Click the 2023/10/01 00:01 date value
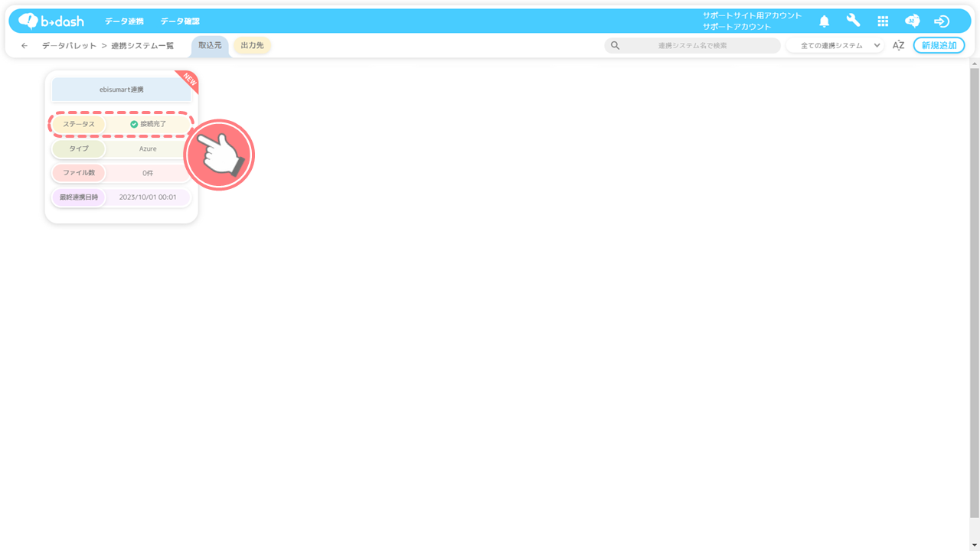The height and width of the screenshot is (551, 980). point(148,197)
